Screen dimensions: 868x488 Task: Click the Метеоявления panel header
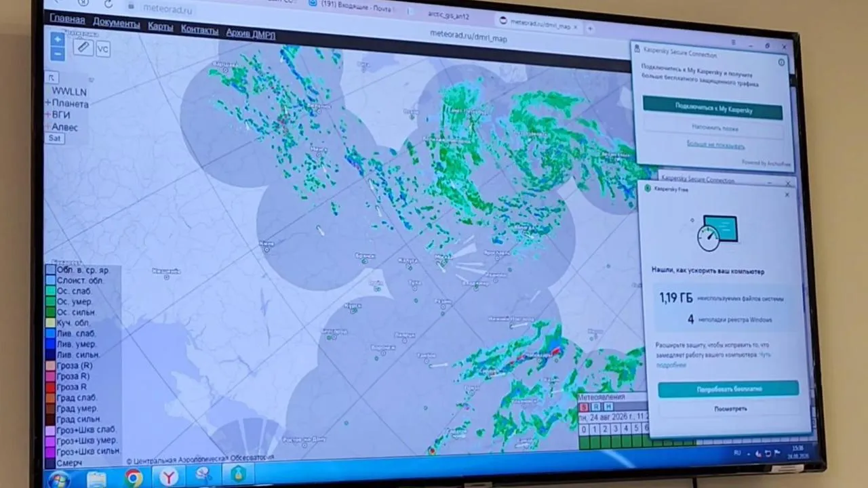[x=602, y=396]
